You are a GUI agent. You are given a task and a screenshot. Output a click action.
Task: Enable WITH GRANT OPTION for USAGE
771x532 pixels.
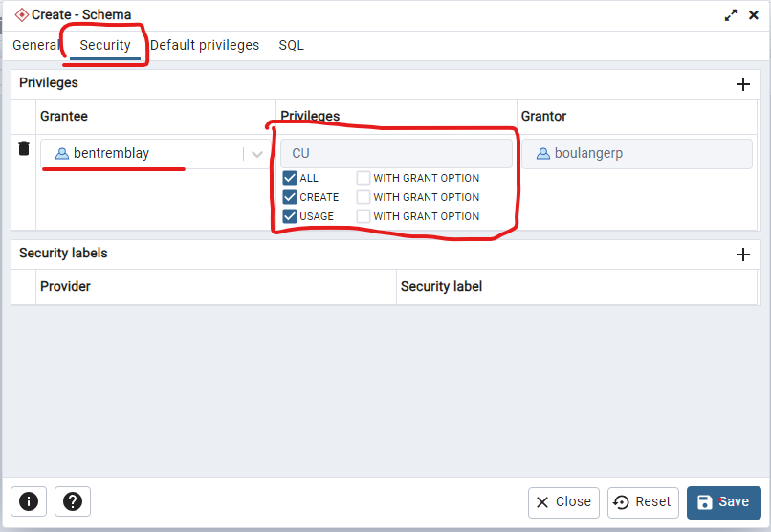(363, 216)
